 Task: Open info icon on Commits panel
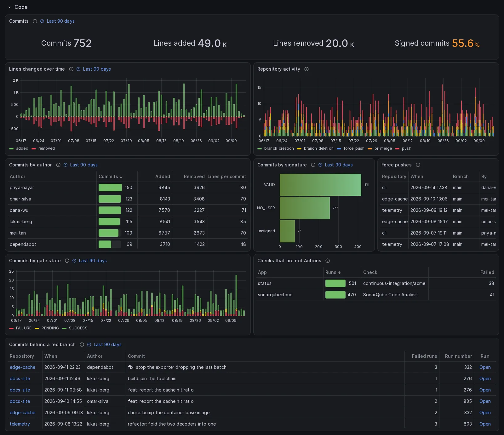point(35,21)
